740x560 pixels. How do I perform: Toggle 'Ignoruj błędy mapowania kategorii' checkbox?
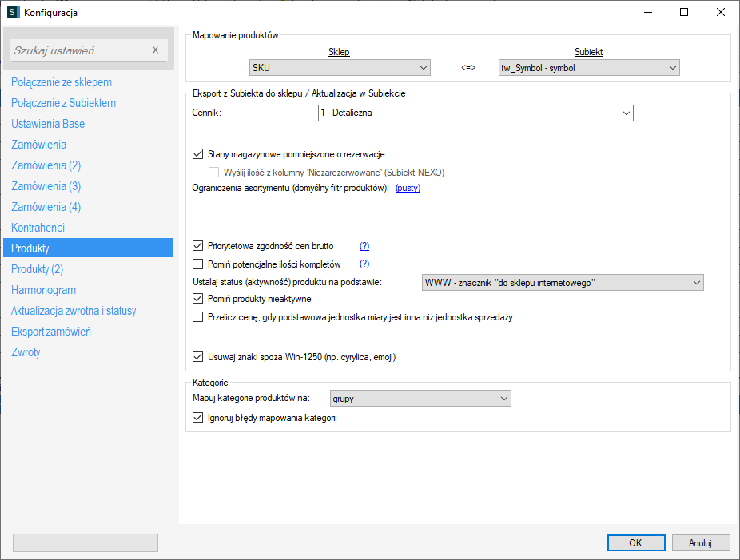[198, 417]
